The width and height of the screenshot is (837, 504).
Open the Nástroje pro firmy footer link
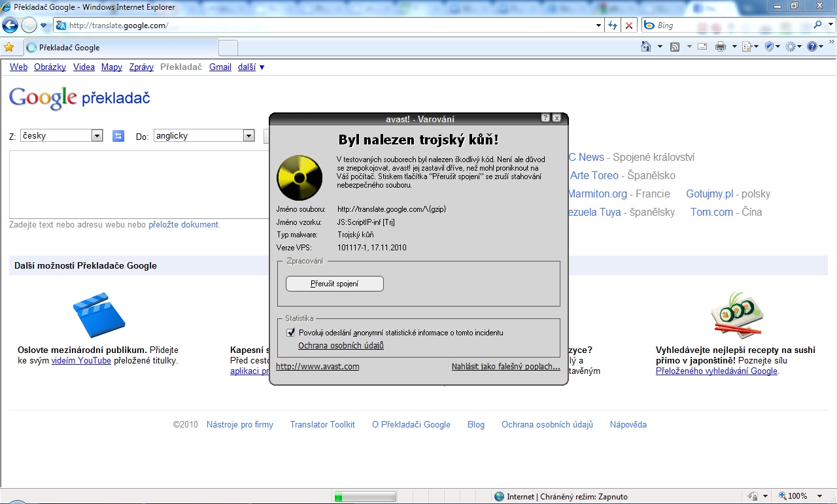(x=240, y=424)
